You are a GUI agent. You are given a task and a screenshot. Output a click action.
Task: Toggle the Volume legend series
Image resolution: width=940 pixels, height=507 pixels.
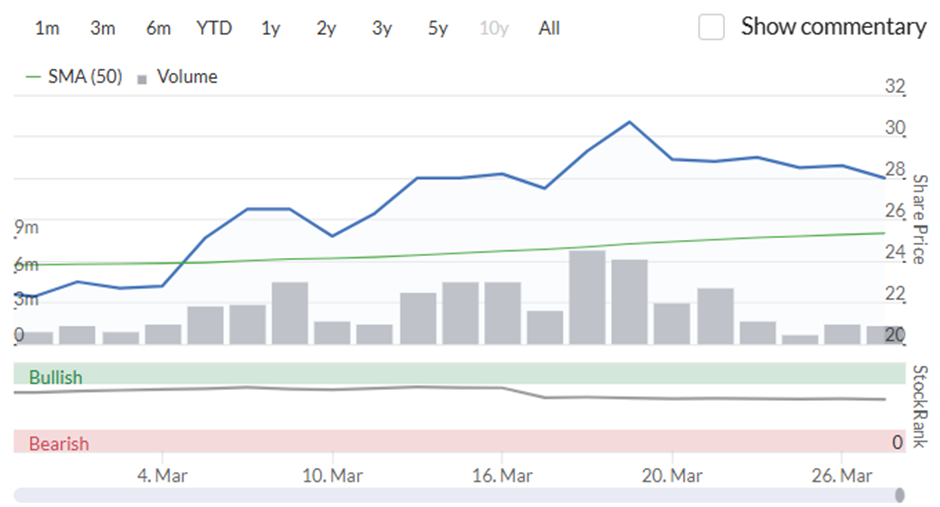click(x=177, y=77)
